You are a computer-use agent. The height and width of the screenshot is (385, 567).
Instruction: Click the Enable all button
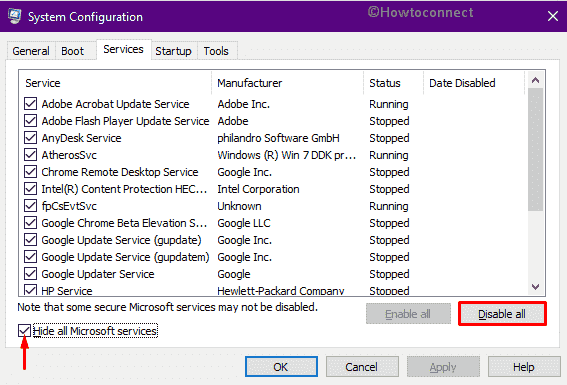[408, 314]
